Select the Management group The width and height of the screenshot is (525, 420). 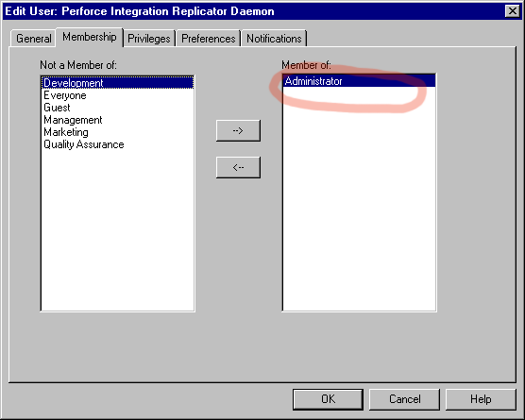(x=117, y=120)
